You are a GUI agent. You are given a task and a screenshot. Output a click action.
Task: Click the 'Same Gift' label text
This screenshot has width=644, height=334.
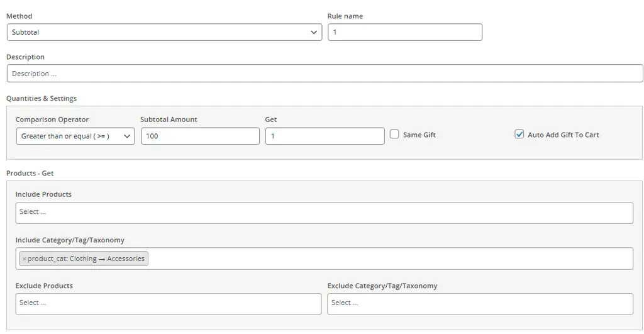tap(419, 135)
